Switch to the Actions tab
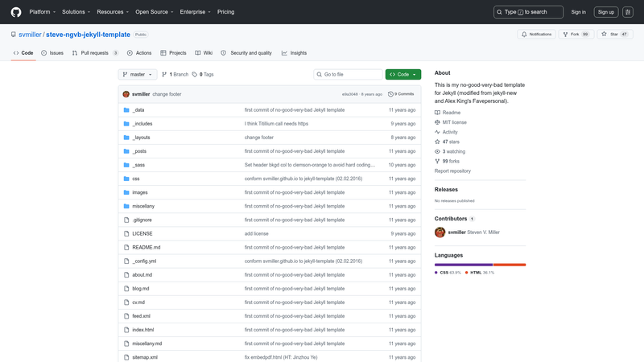The image size is (644, 362). (x=139, y=53)
